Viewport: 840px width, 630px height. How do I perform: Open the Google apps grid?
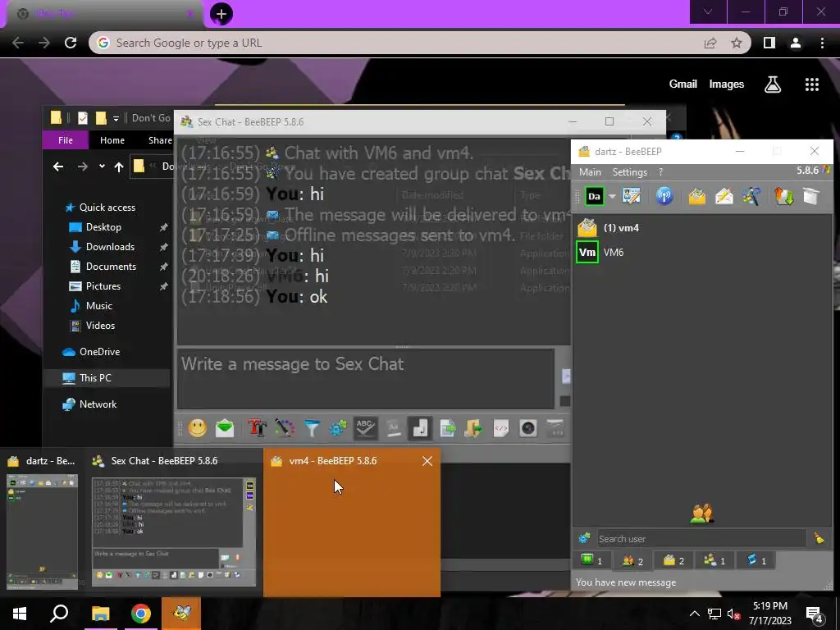pyautogui.click(x=812, y=84)
